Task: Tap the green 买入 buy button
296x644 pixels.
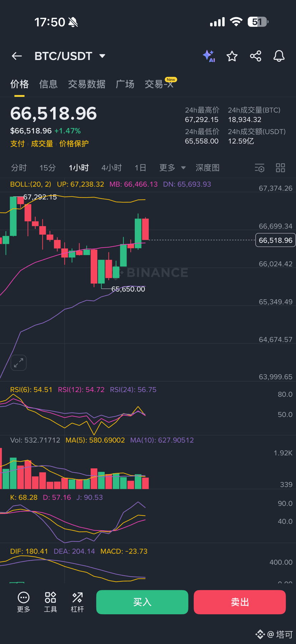Action: pyautogui.click(x=142, y=602)
